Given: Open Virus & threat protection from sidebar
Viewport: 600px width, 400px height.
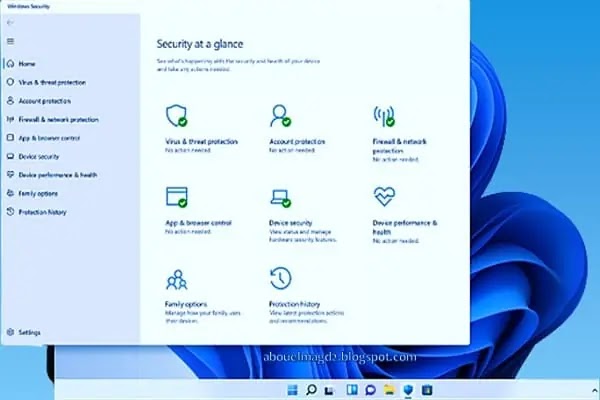Looking at the screenshot, I should click(x=46, y=82).
